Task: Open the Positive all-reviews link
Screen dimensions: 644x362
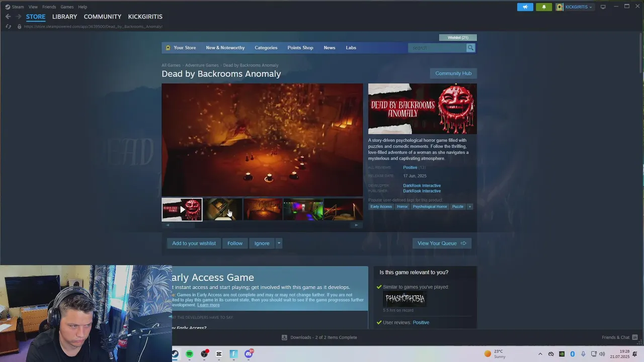Action: click(410, 167)
